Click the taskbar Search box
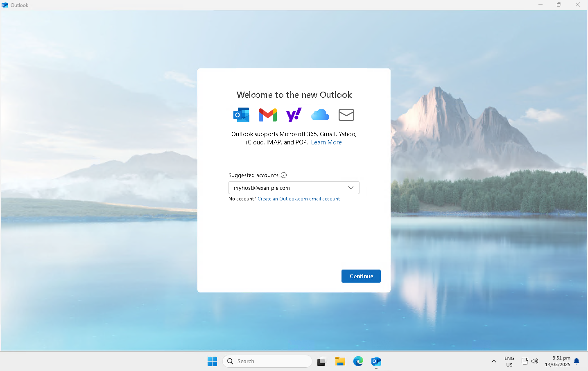This screenshot has width=588, height=371. pyautogui.click(x=267, y=361)
